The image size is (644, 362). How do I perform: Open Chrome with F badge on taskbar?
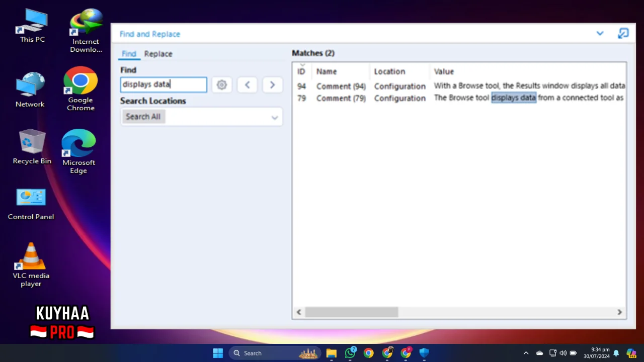point(406,353)
